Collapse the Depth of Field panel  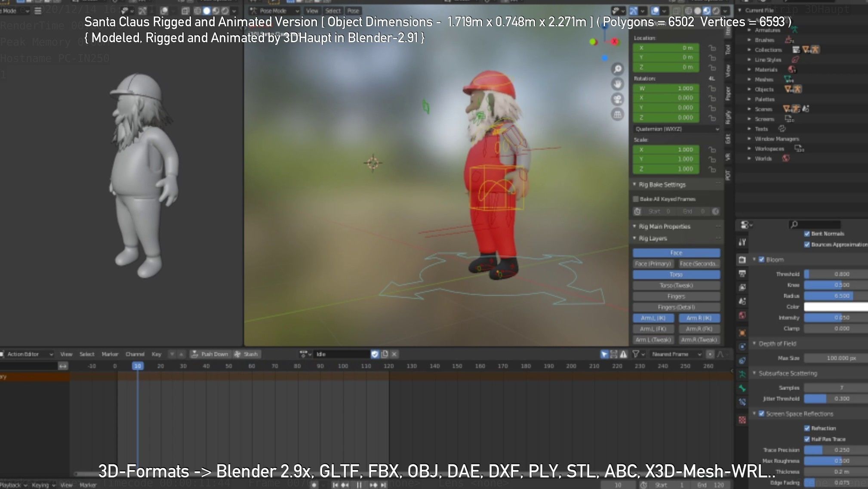754,344
